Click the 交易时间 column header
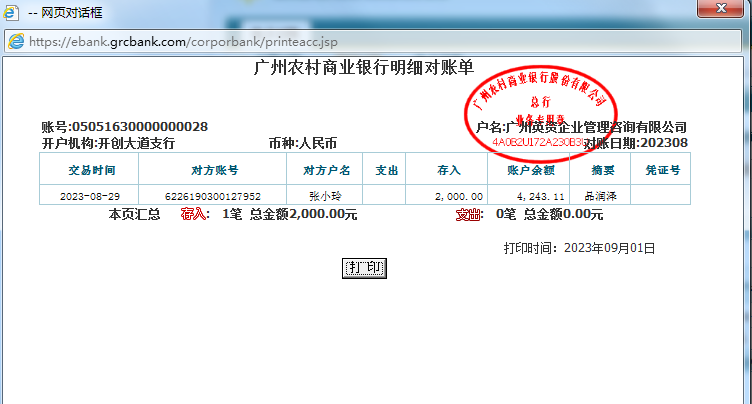 [x=91, y=170]
